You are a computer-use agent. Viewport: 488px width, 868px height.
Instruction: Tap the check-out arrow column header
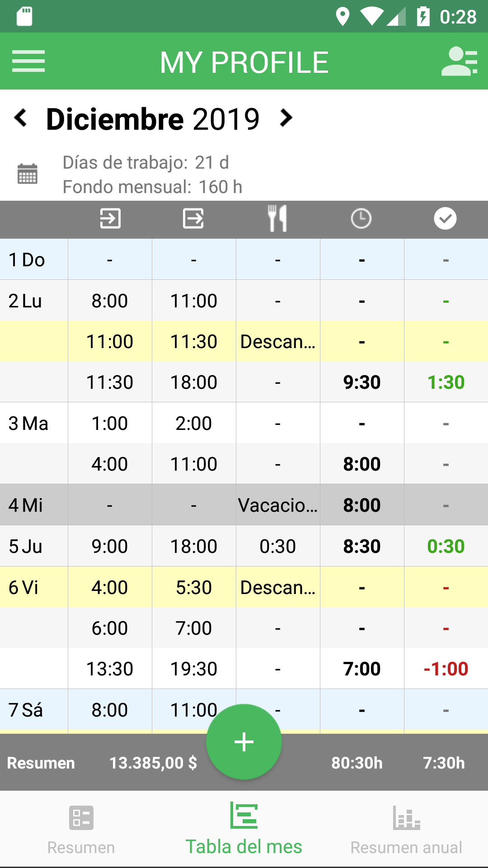coord(193,219)
